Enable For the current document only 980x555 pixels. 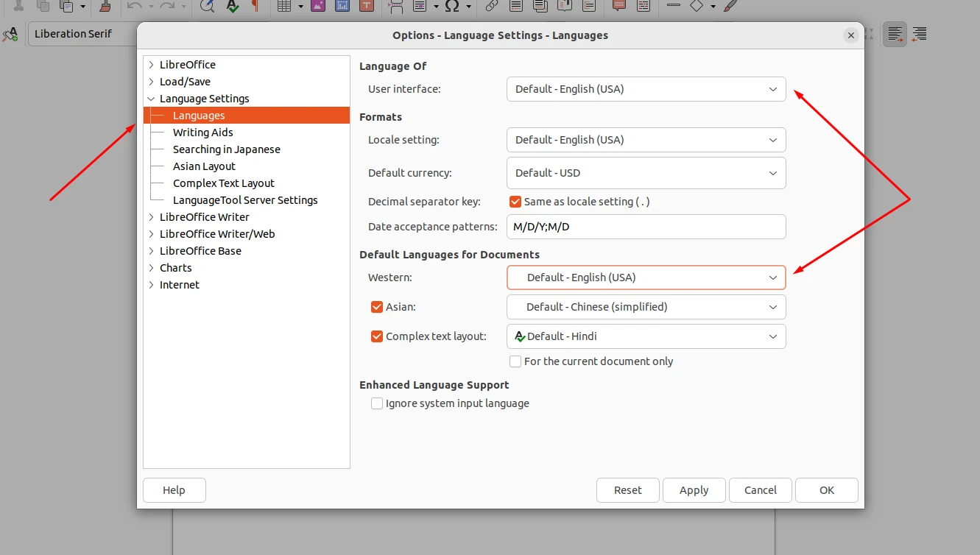click(515, 361)
